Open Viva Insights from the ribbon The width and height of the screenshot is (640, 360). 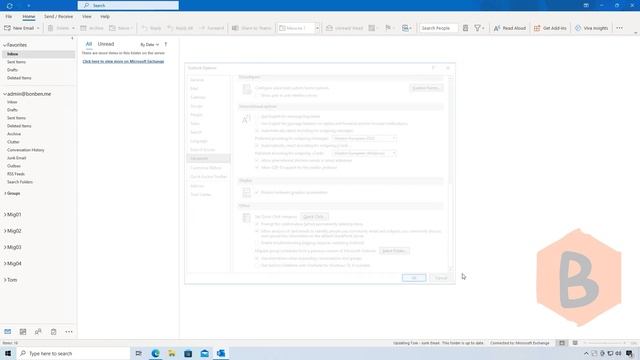(591, 28)
